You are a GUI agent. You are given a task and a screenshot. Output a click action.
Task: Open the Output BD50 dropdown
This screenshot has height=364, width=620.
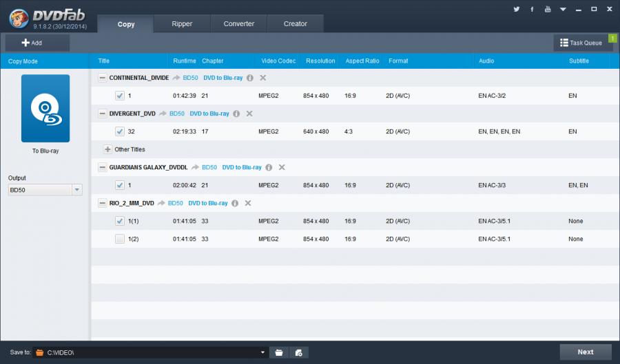(77, 190)
